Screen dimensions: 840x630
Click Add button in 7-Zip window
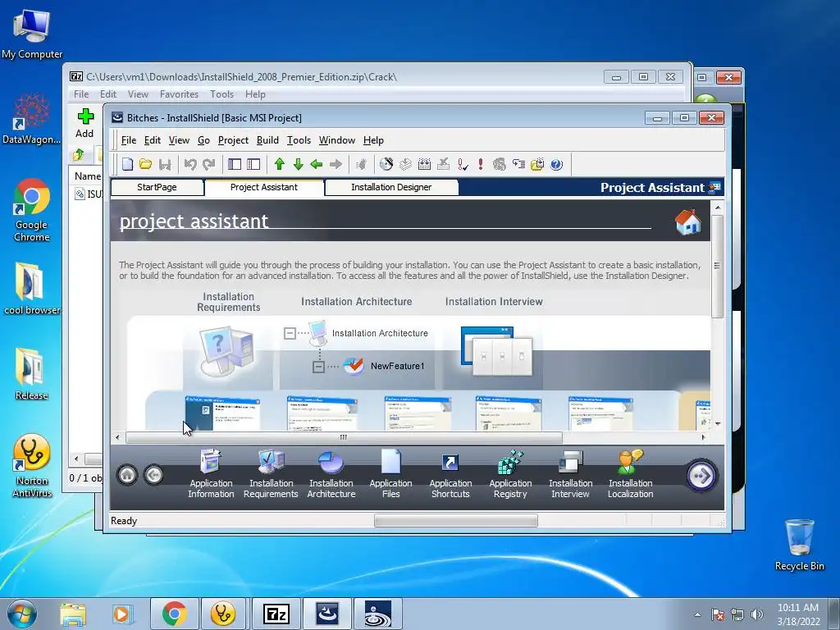pyautogui.click(x=84, y=123)
